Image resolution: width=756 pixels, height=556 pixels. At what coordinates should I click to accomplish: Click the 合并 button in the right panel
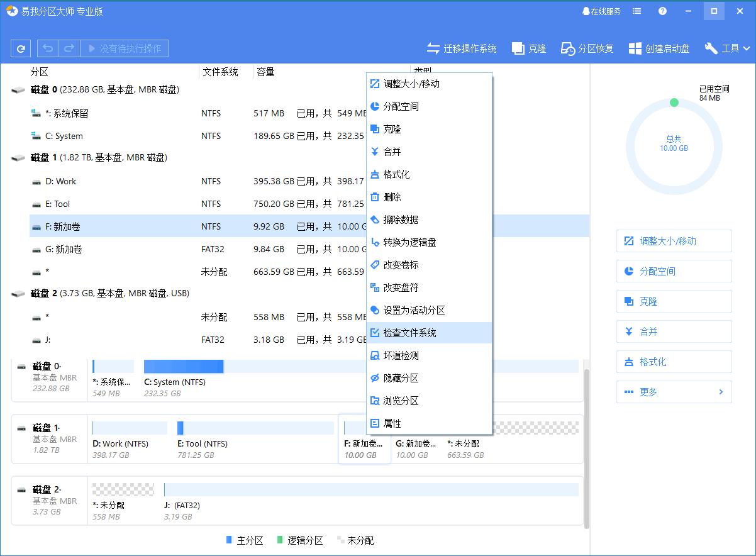point(674,331)
